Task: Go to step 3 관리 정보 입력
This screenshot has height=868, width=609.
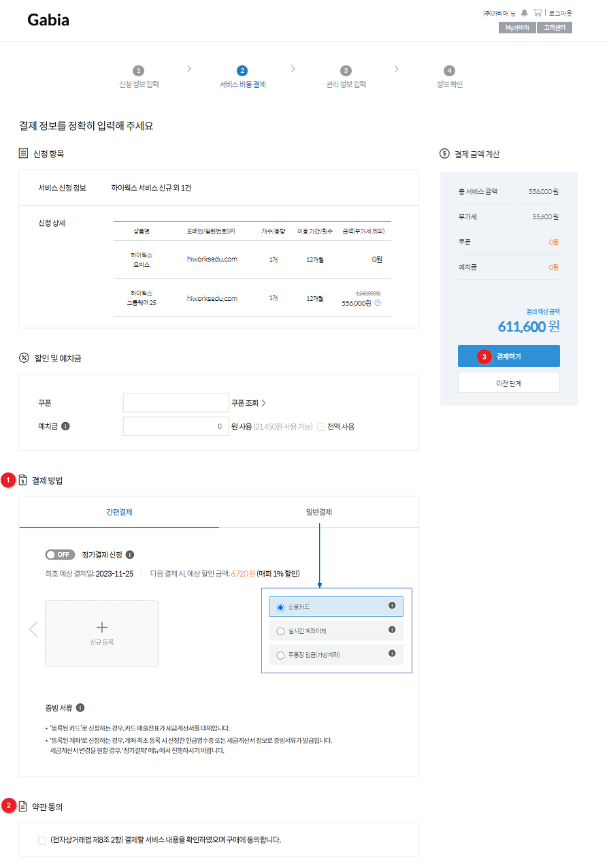Action: (x=346, y=78)
